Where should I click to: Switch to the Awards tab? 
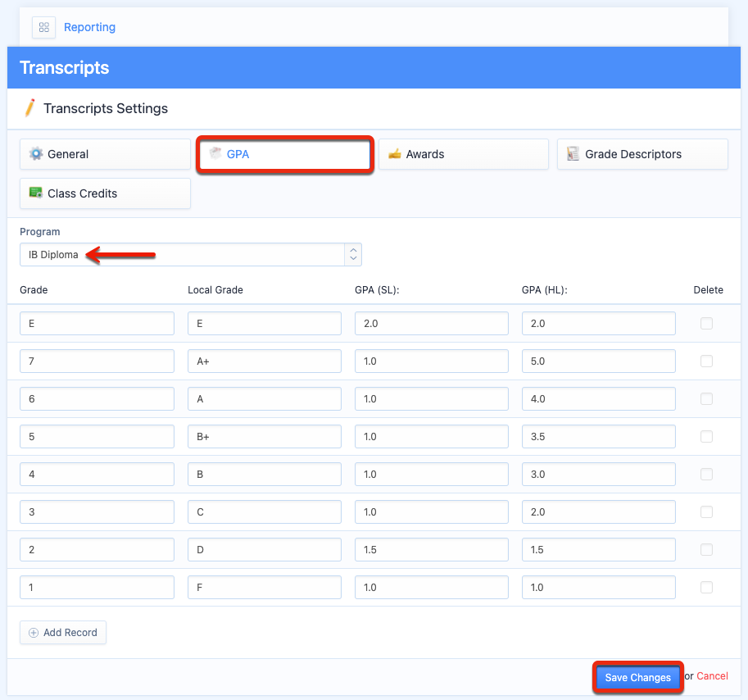pyautogui.click(x=464, y=154)
